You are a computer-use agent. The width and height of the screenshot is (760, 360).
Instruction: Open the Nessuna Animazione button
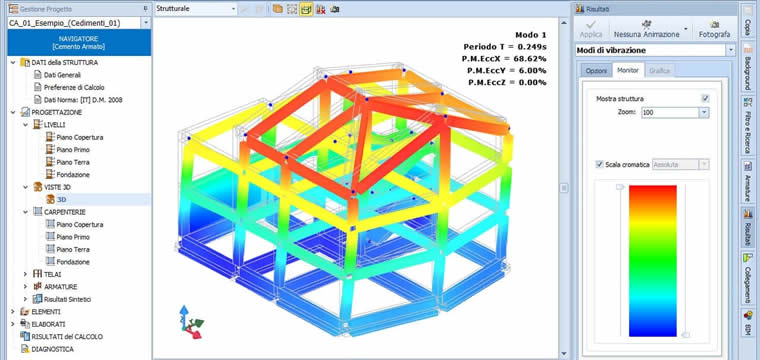tap(650, 30)
